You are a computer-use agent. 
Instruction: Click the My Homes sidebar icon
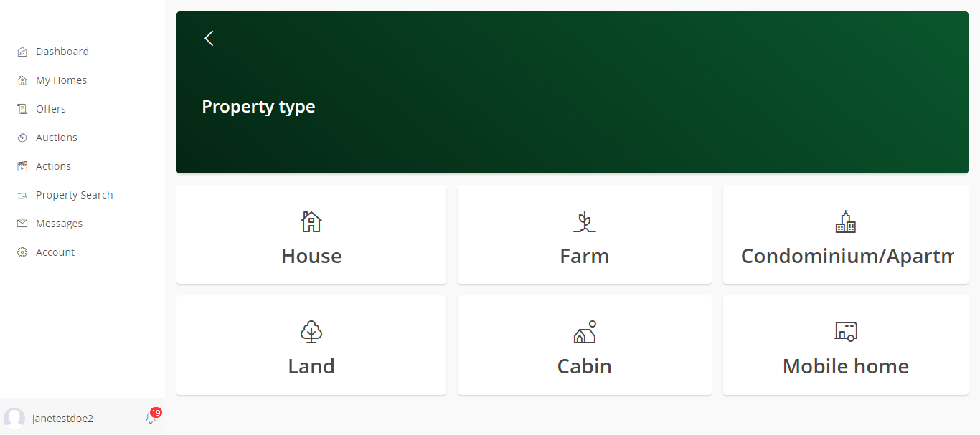tap(22, 80)
